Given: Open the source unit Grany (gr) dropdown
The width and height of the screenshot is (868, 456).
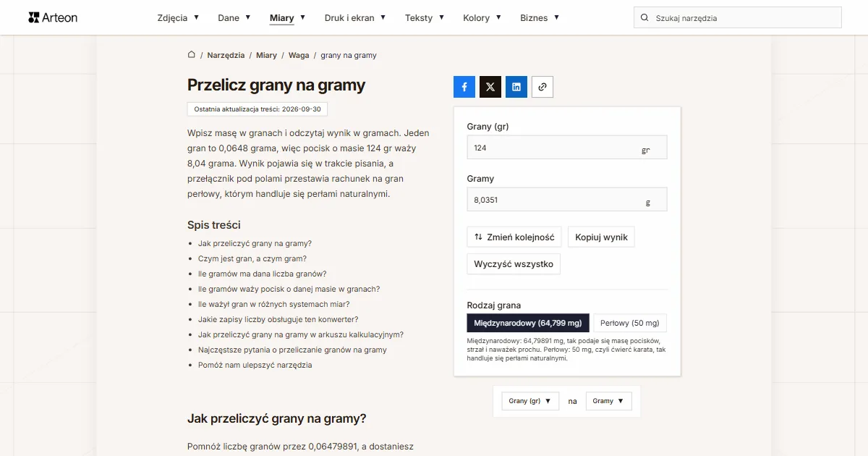Looking at the screenshot, I should tap(530, 401).
